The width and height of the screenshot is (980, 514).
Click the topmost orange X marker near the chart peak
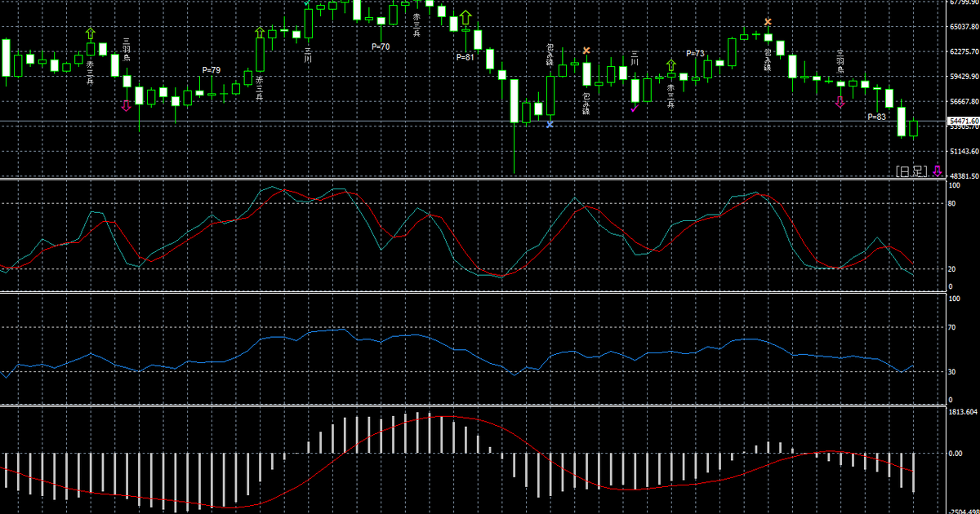(x=768, y=22)
